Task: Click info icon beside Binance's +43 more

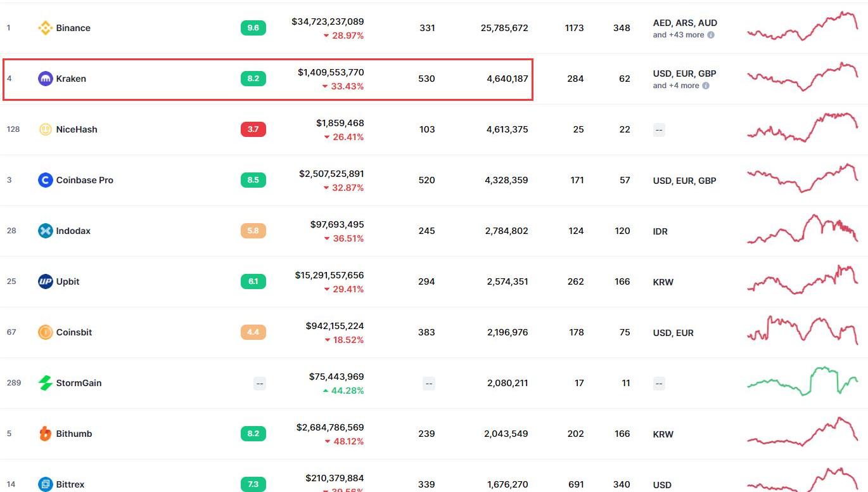Action: click(711, 35)
